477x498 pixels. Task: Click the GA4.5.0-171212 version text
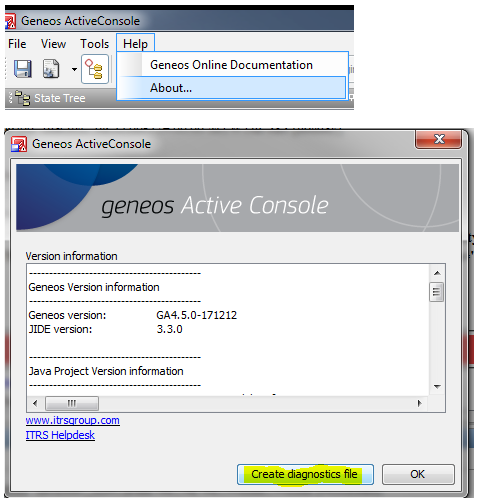197,315
